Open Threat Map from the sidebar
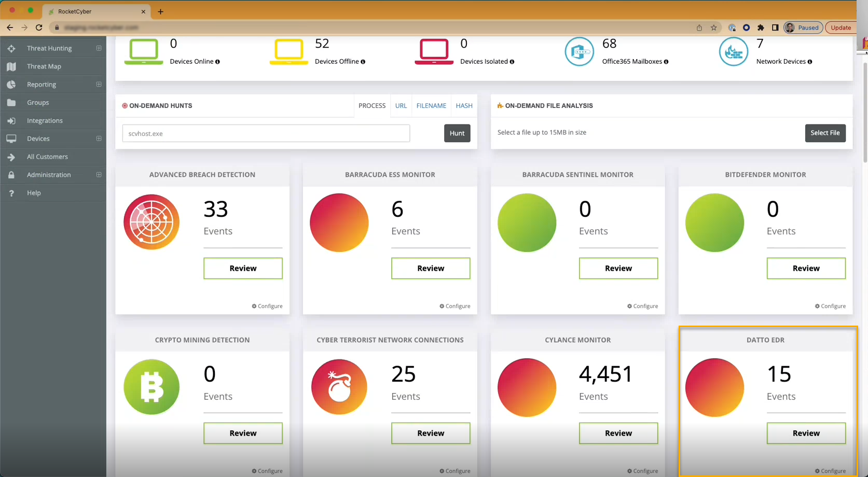 44,66
